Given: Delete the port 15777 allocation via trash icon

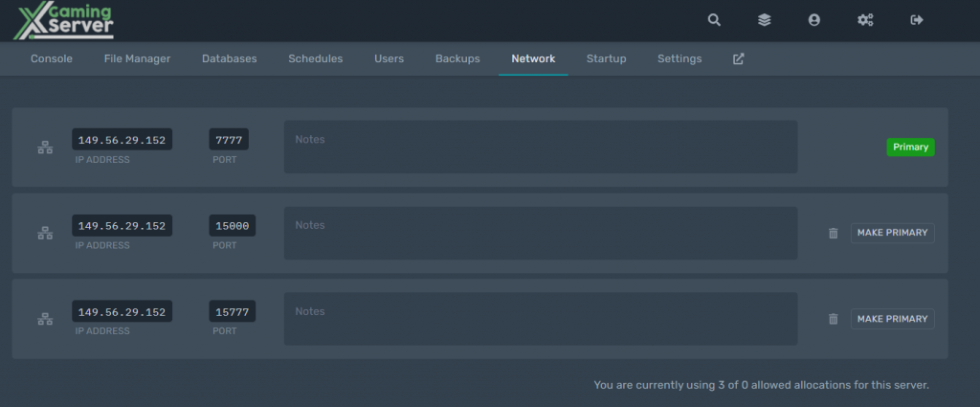Looking at the screenshot, I should [x=833, y=319].
